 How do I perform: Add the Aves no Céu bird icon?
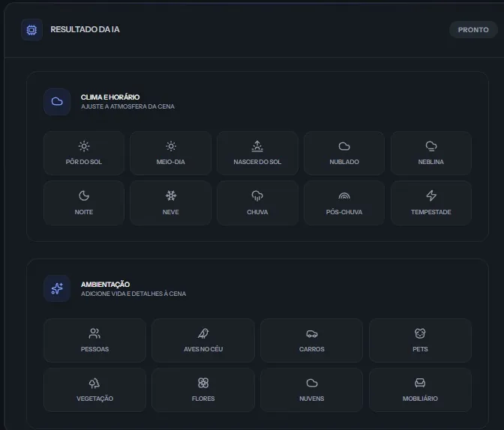[203, 333]
